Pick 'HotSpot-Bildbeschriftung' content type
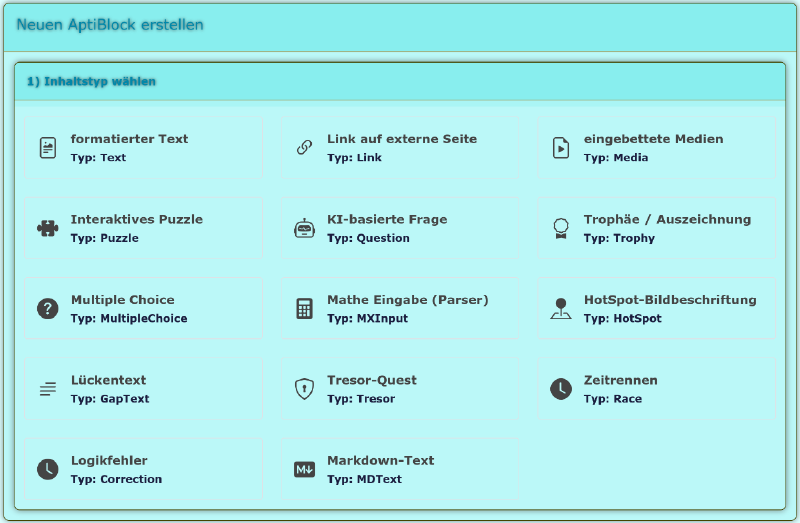Viewport: 800px width, 523px height. 657,308
